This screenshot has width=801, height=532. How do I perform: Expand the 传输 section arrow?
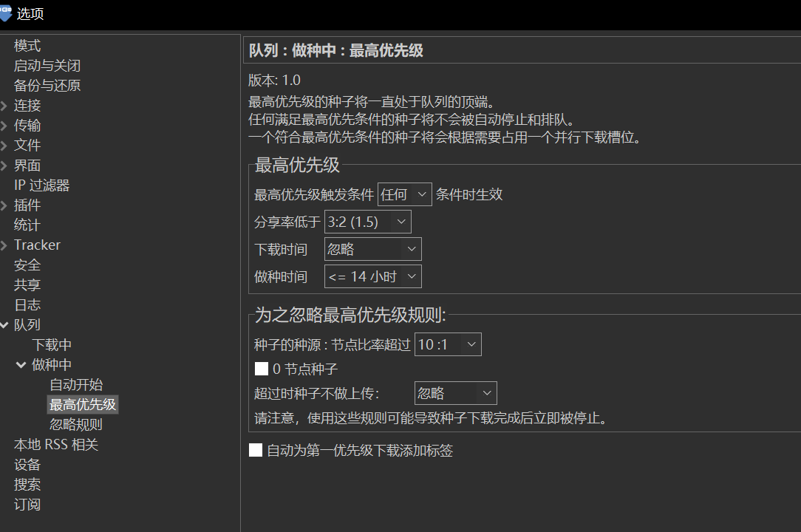click(x=4, y=126)
